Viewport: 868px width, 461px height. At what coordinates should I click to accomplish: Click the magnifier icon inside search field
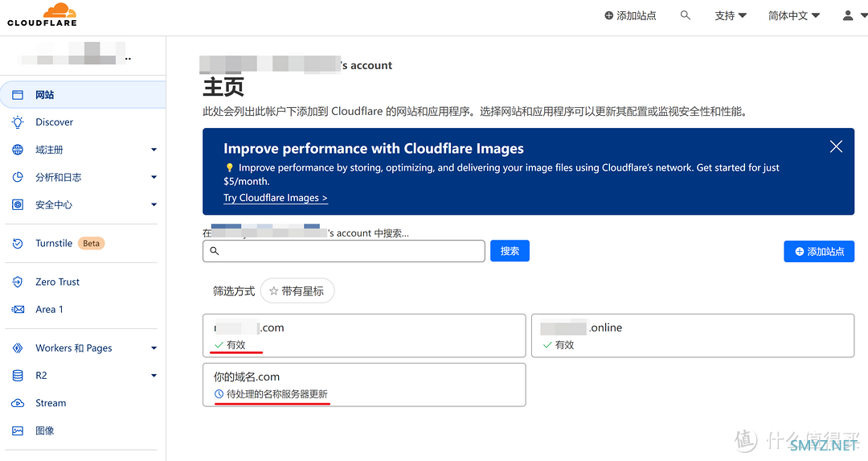tap(215, 251)
